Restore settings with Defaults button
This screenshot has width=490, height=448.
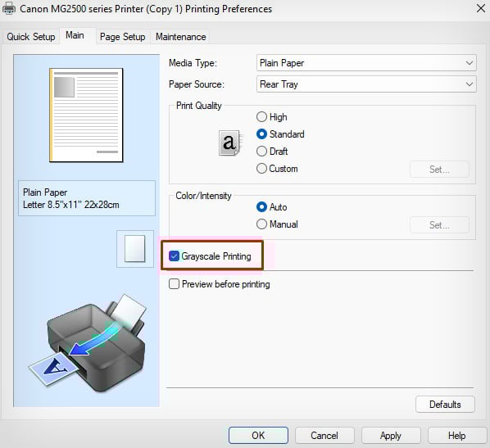point(445,405)
